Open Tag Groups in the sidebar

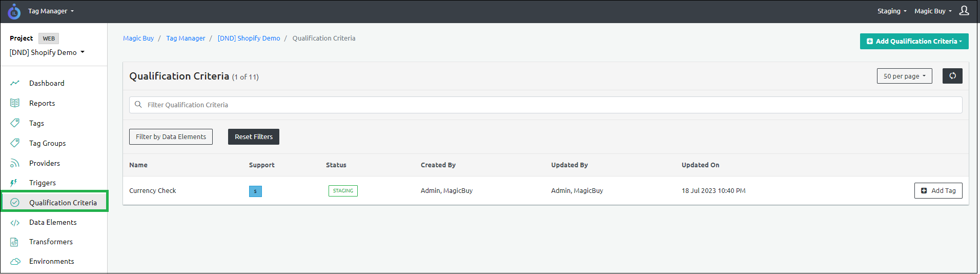[x=47, y=143]
